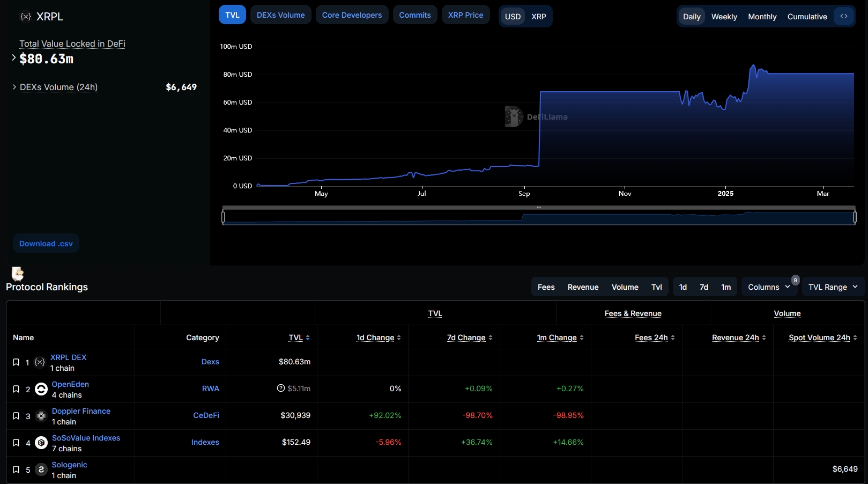This screenshot has height=484, width=868.
Task: Bookmark the Sologenic protocol
Action: click(x=16, y=470)
